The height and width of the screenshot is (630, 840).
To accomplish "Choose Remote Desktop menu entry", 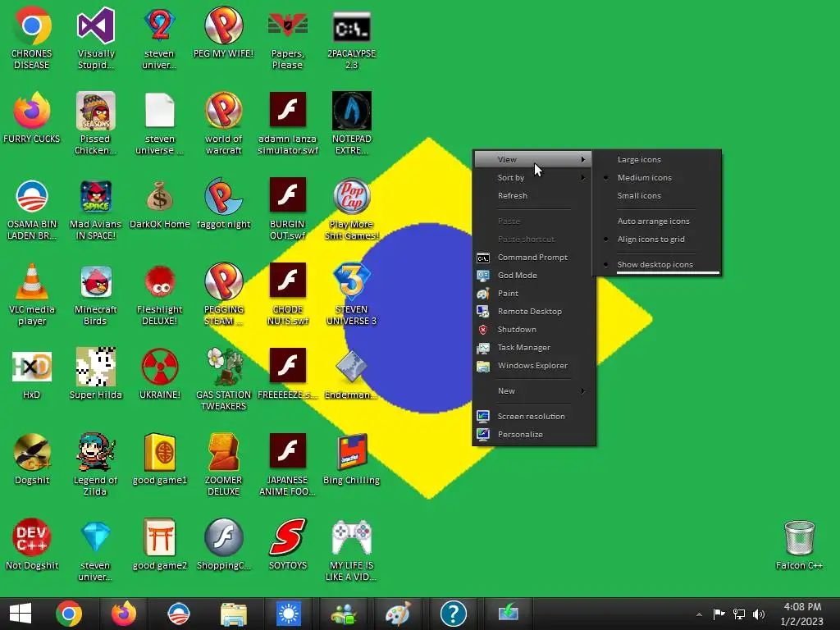I will [x=533, y=312].
